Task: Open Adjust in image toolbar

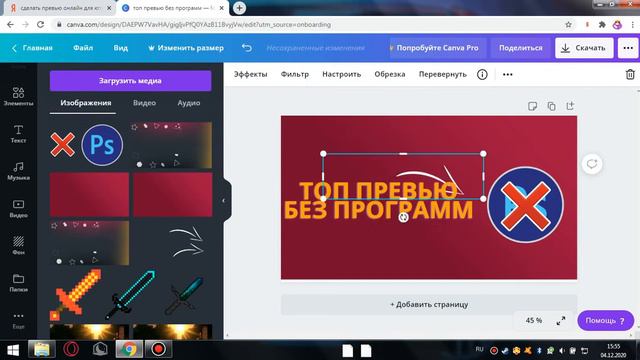Action: click(x=342, y=74)
